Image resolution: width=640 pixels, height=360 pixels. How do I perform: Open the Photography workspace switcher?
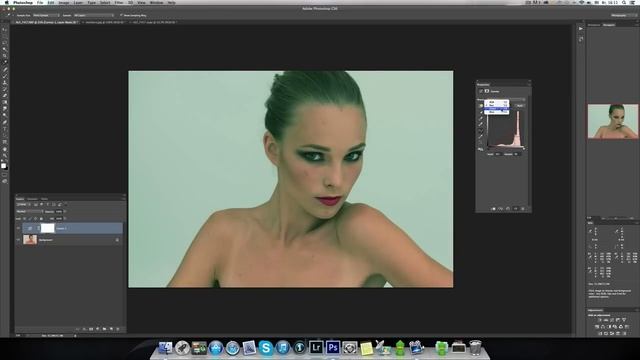pos(624,16)
